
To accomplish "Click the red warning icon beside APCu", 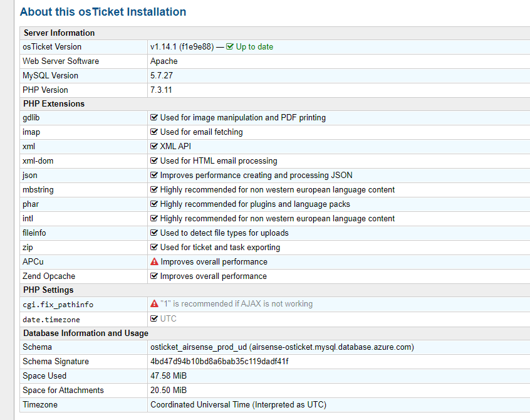I will pos(154,262).
